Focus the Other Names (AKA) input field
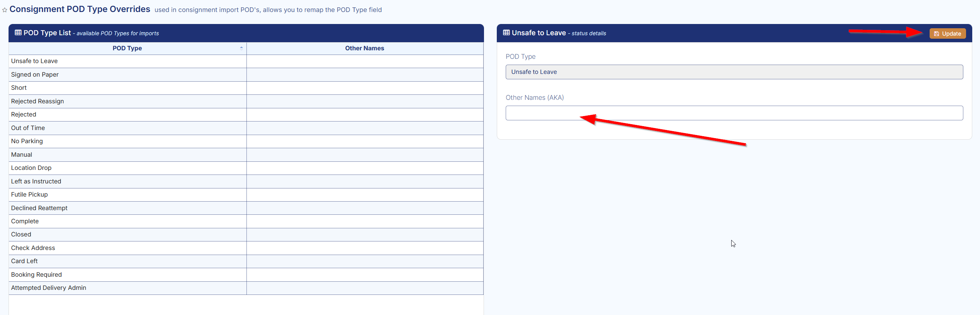 734,113
